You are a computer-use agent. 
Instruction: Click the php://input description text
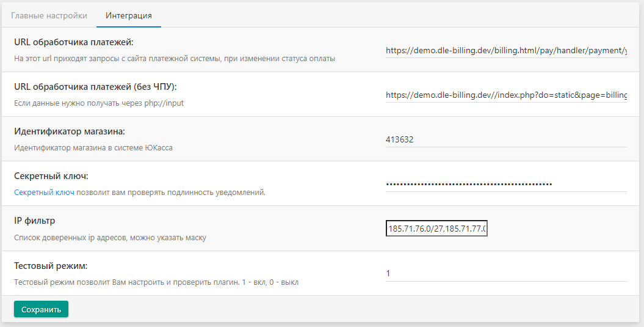[99, 103]
